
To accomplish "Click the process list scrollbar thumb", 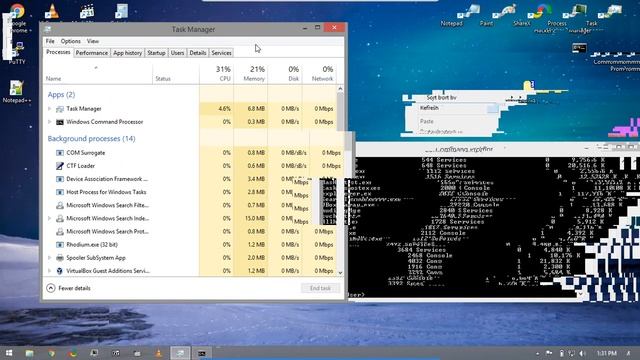I will [x=340, y=111].
